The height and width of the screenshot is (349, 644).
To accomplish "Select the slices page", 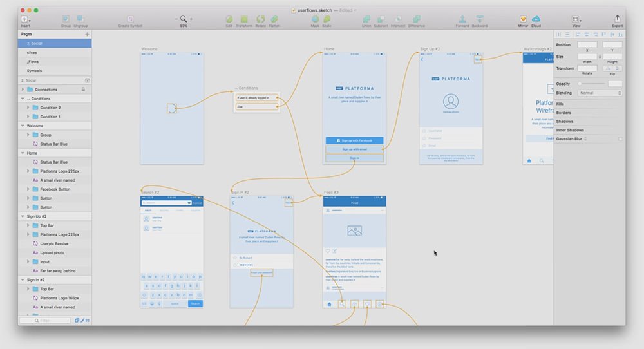I will click(x=55, y=53).
